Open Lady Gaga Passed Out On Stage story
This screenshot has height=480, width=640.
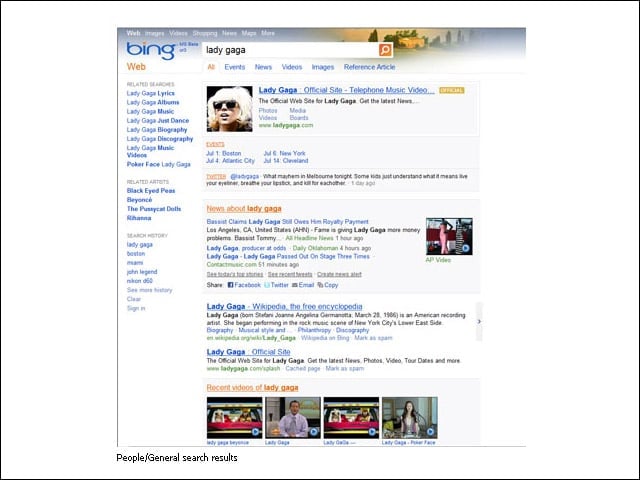click(288, 256)
